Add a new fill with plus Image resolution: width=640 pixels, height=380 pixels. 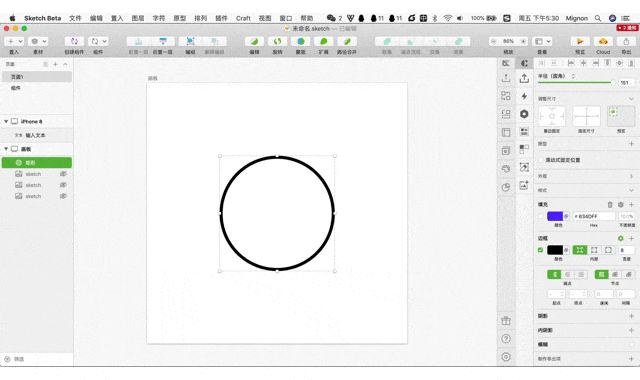pos(631,204)
